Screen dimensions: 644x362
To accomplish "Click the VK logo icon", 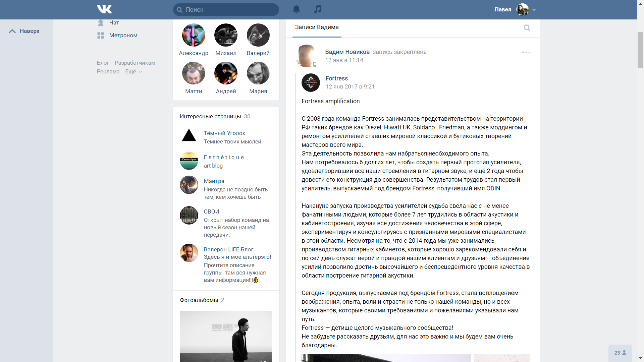I will point(104,9).
